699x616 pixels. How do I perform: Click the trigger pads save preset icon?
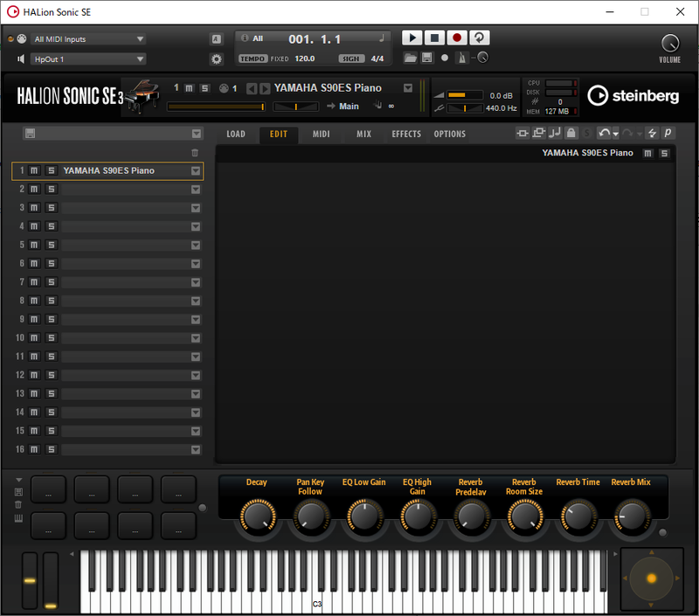[x=18, y=492]
